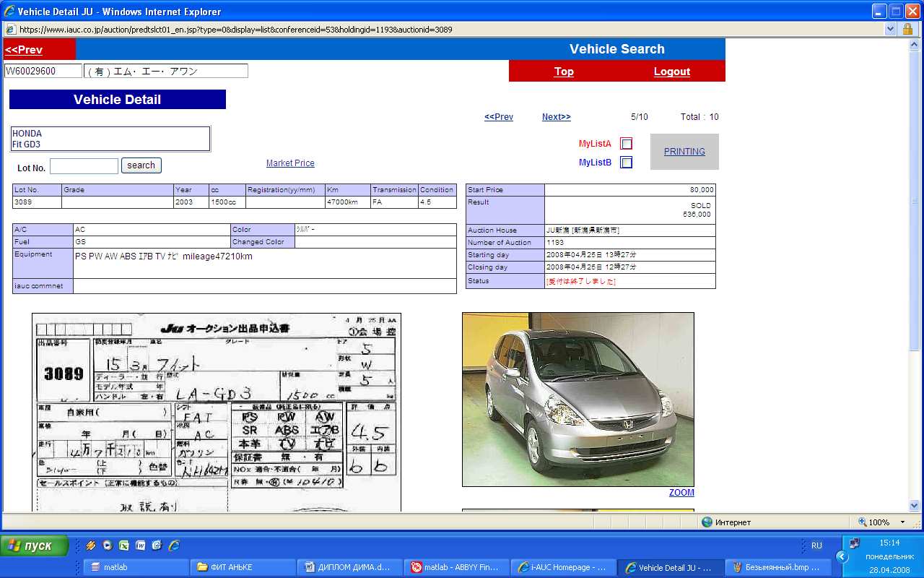Open the address bar dropdown arrow
The image size is (924, 578).
point(891,30)
